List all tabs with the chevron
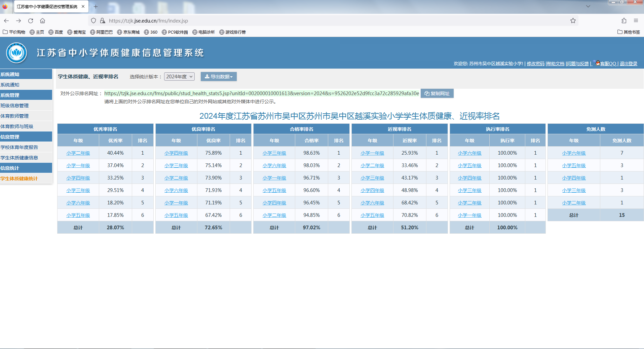 tap(588, 6)
